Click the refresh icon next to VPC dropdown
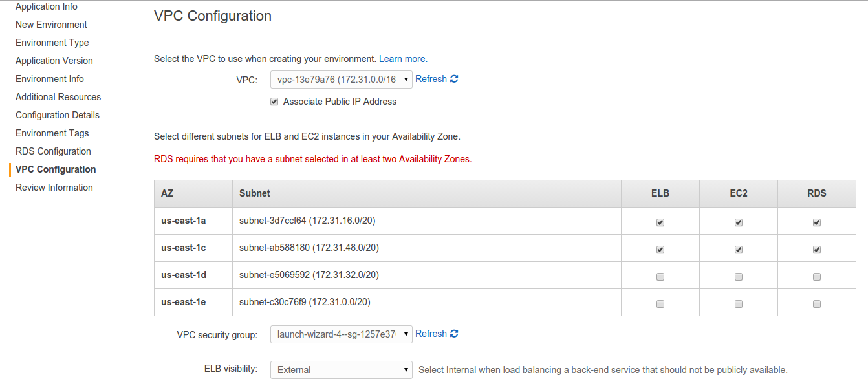Image resolution: width=868 pixels, height=388 pixels. (x=454, y=79)
